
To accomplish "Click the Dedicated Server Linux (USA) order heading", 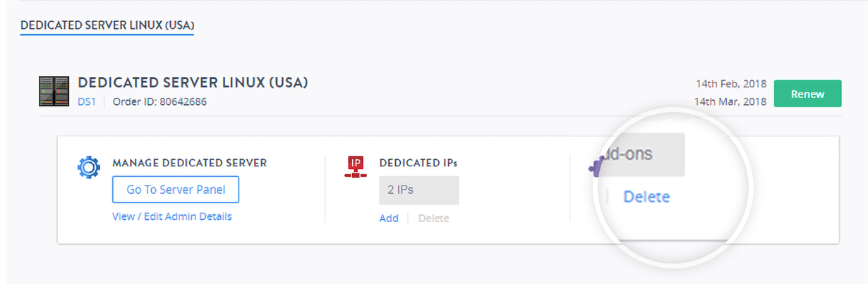I will pos(193,82).
